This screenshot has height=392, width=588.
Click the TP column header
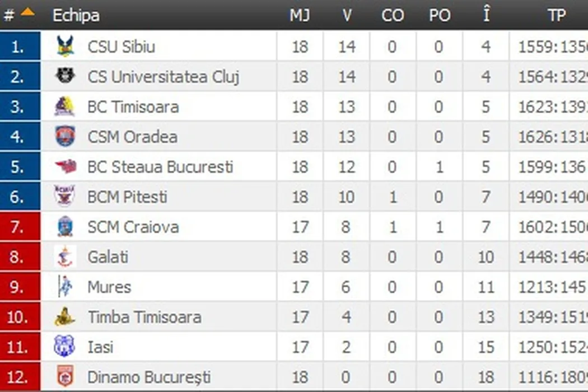[556, 15]
